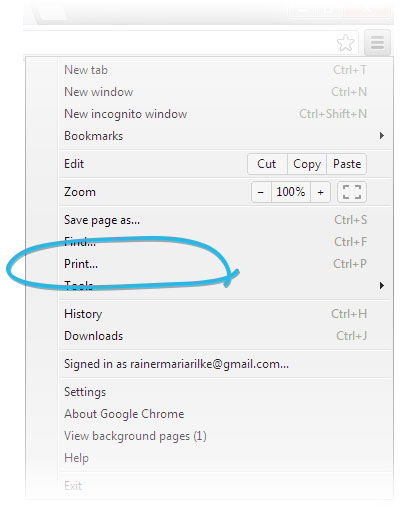Click the Copy button

(x=307, y=164)
